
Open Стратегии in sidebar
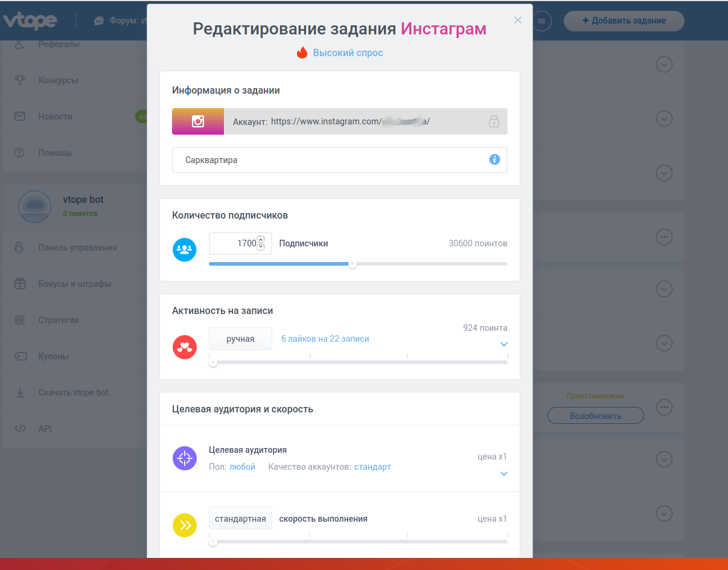click(x=59, y=320)
